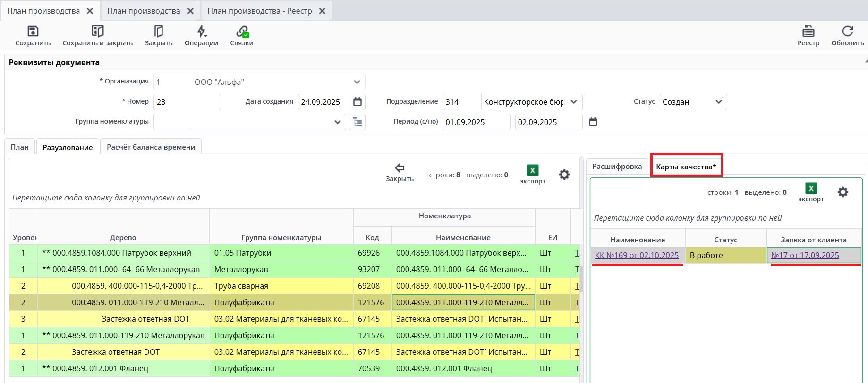868x383 pixels.
Task: Switch to the Расчёт баланса времени tab
Action: coord(151,147)
